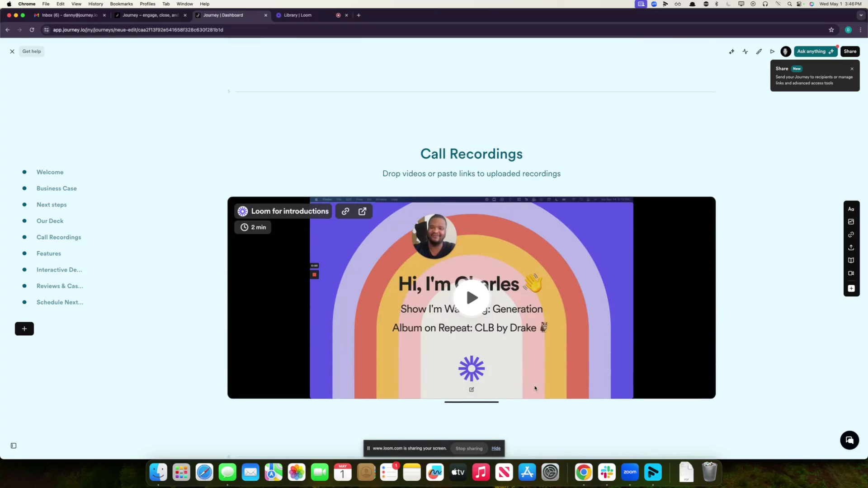This screenshot has width=868, height=488.
Task: Click the paintbrush design icon in header
Action: tap(759, 52)
